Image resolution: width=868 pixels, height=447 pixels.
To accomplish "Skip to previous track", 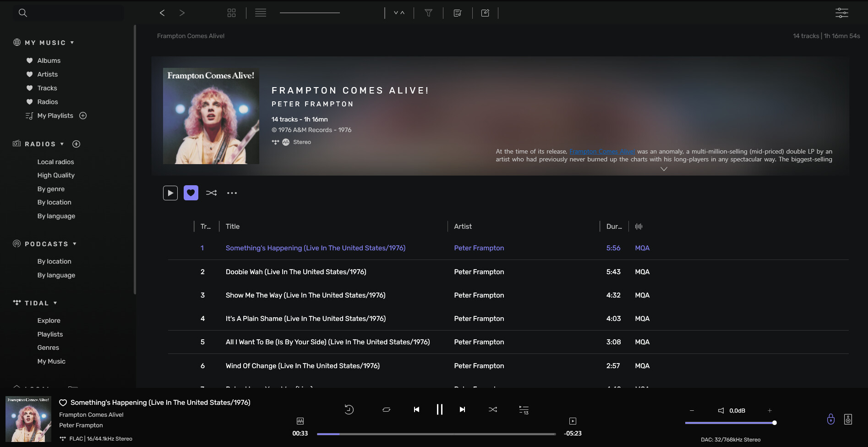I will 416,409.
